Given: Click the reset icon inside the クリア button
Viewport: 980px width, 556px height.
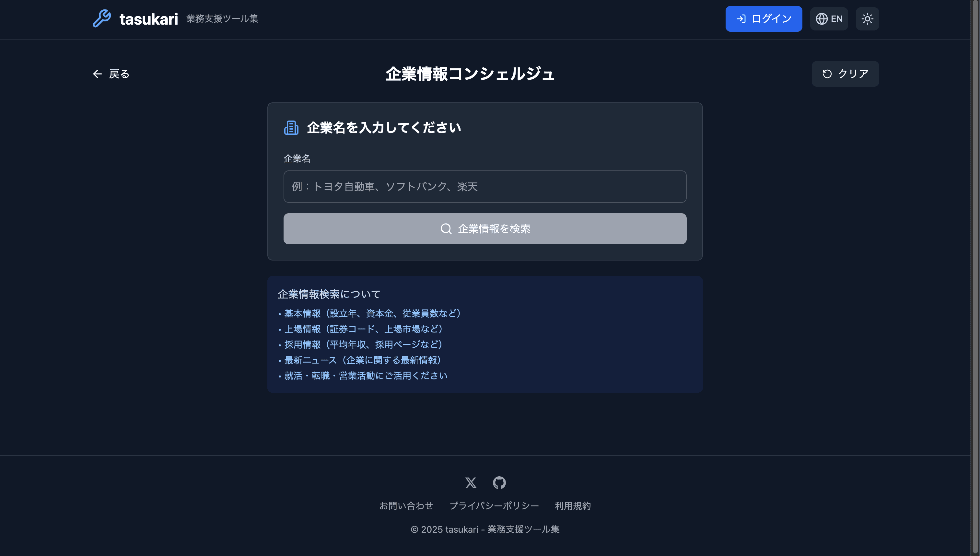Looking at the screenshot, I should pyautogui.click(x=827, y=73).
